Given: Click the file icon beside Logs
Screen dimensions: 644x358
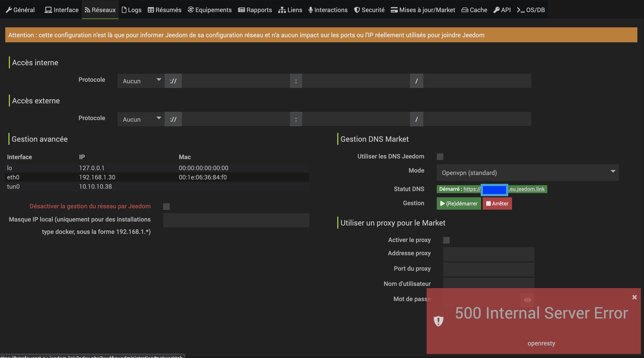Looking at the screenshot, I should pyautogui.click(x=124, y=10).
